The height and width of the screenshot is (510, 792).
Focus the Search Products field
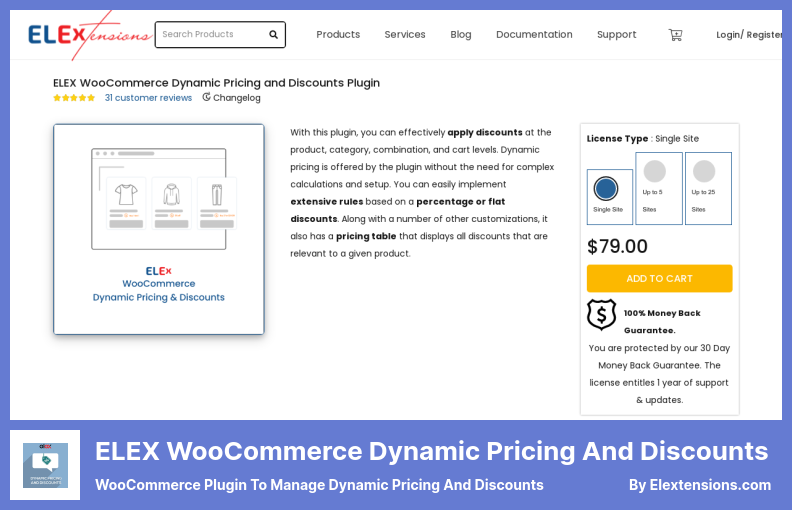point(220,34)
